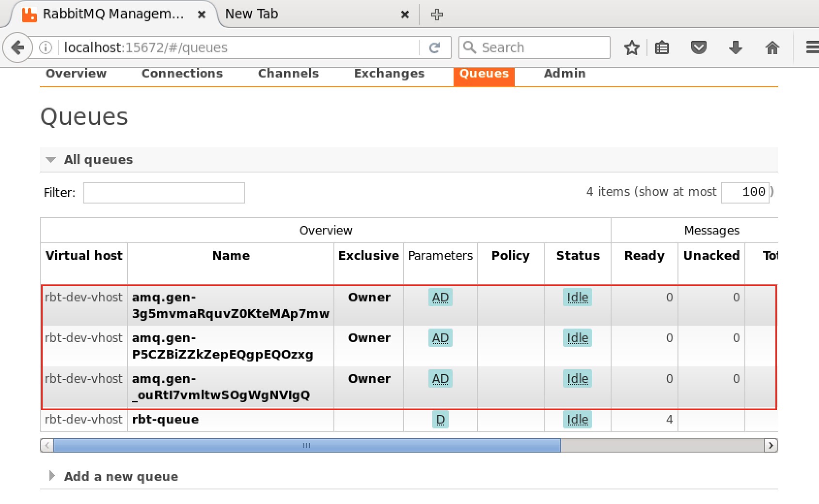Reload the page with the refresh icon
The width and height of the screenshot is (819, 504).
(x=435, y=47)
